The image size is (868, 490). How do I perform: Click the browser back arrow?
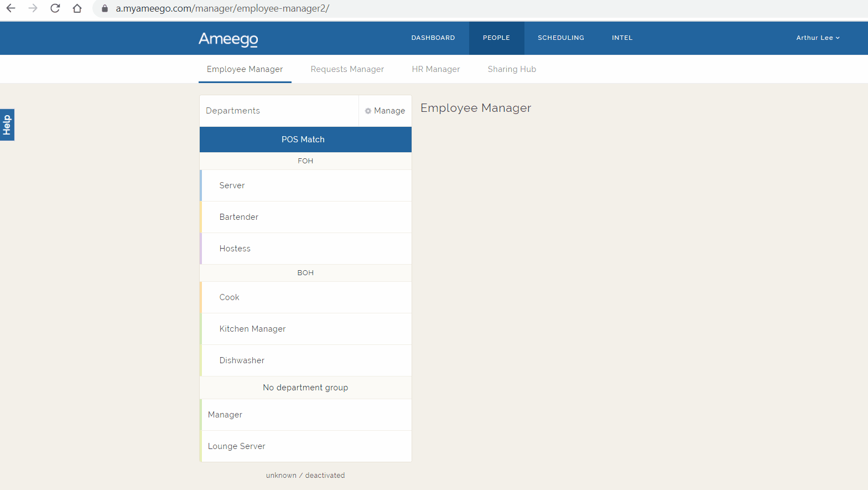(x=11, y=8)
